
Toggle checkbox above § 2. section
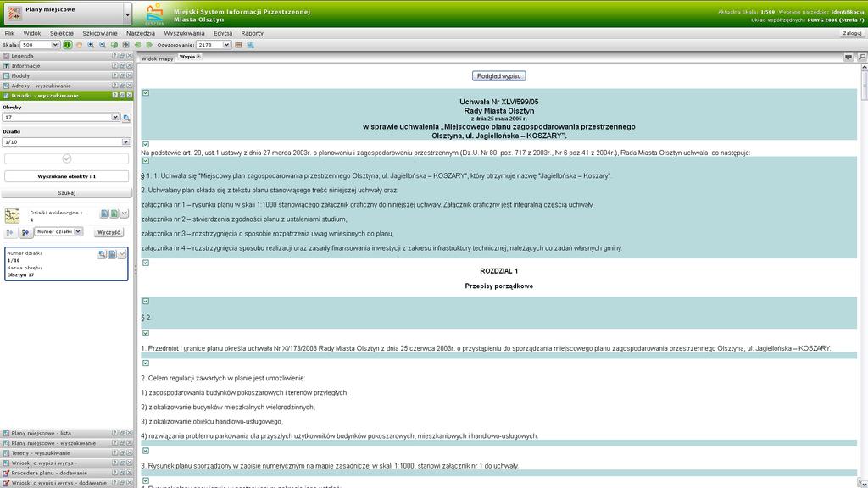pyautogui.click(x=146, y=302)
